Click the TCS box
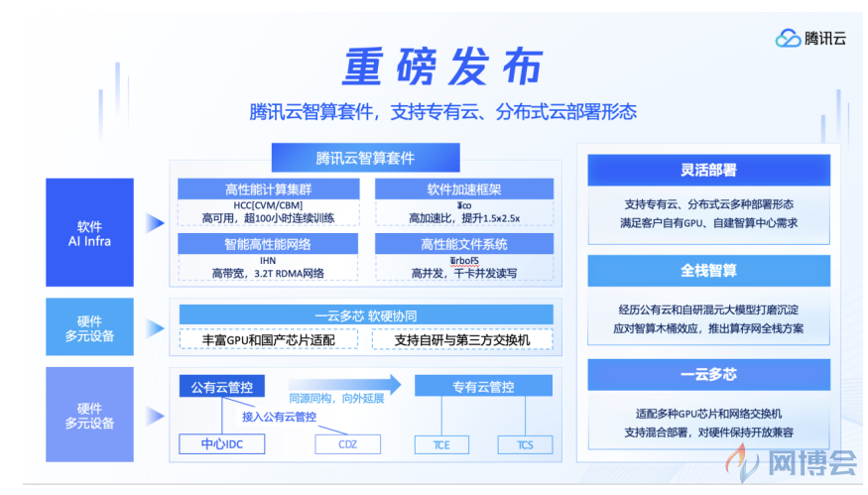868x495 pixels. click(525, 445)
